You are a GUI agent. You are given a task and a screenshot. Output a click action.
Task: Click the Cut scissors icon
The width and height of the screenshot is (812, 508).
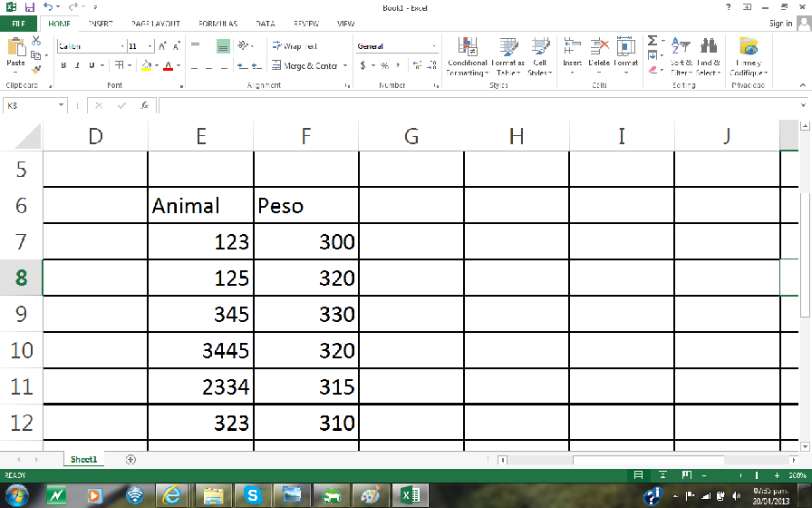(x=36, y=41)
